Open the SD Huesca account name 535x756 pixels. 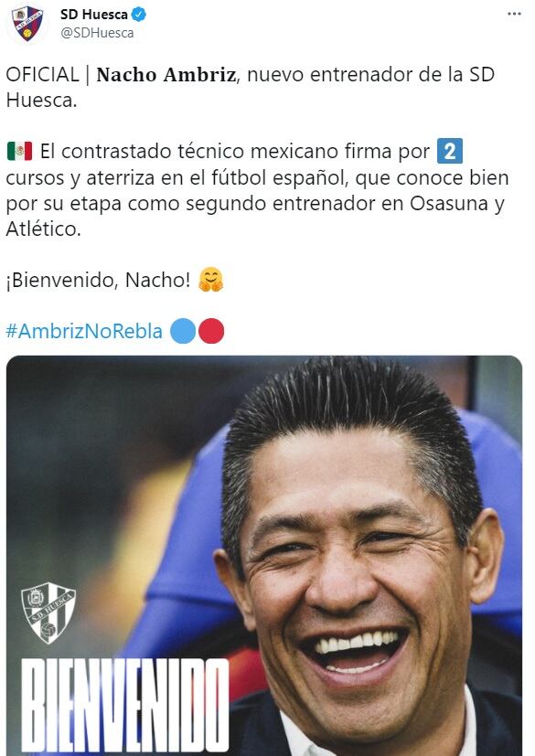93,15
